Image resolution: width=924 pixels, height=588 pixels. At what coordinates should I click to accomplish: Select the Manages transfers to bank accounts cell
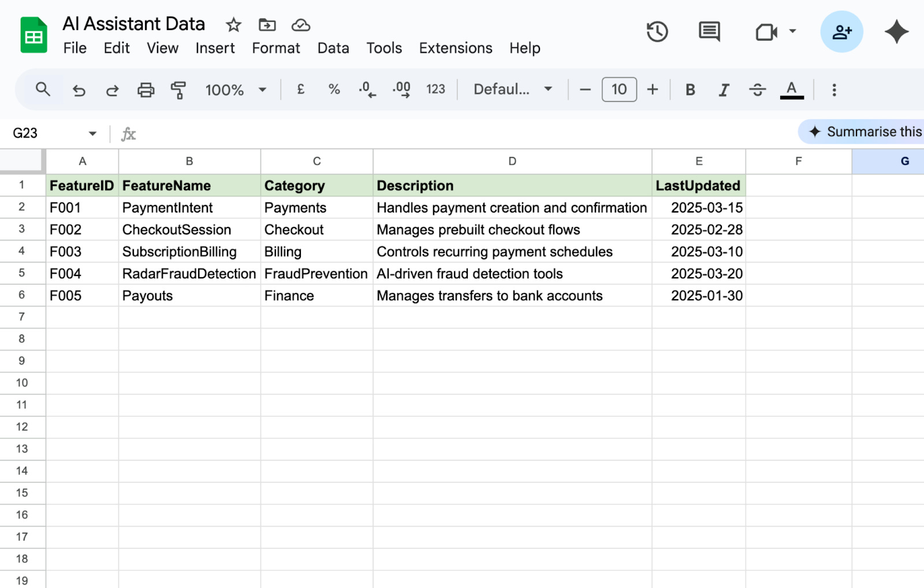[512, 295]
